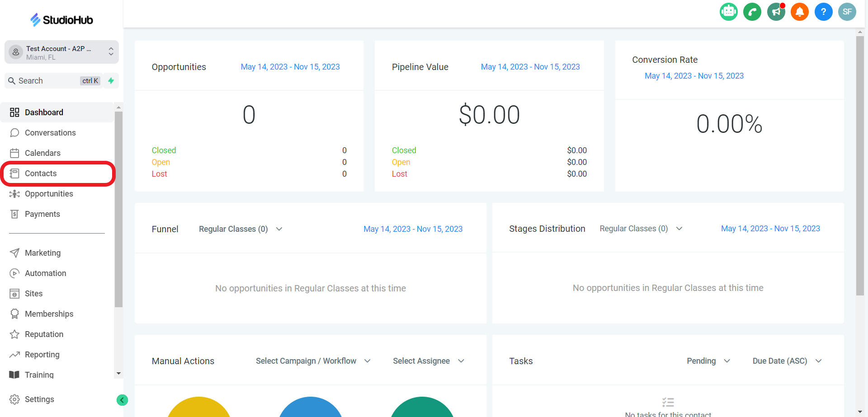Viewport: 868px width, 417px height.
Task: Open the chatbot assistant icon in header
Action: point(728,12)
